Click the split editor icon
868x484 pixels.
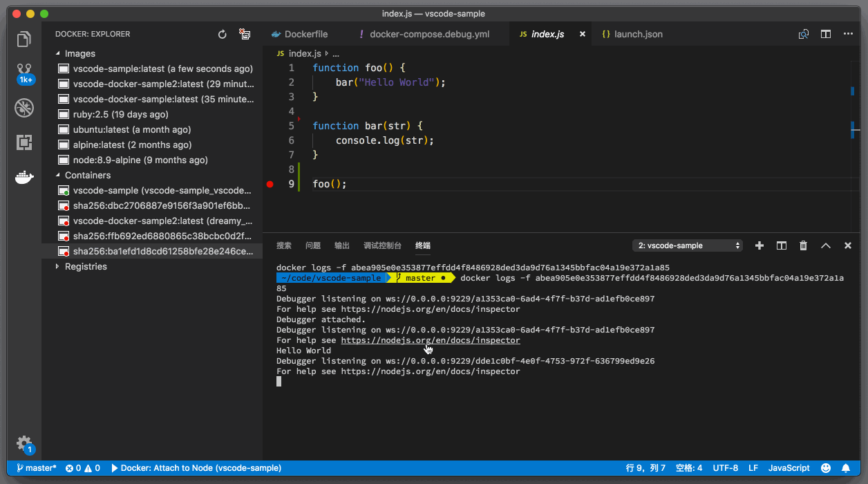(825, 34)
